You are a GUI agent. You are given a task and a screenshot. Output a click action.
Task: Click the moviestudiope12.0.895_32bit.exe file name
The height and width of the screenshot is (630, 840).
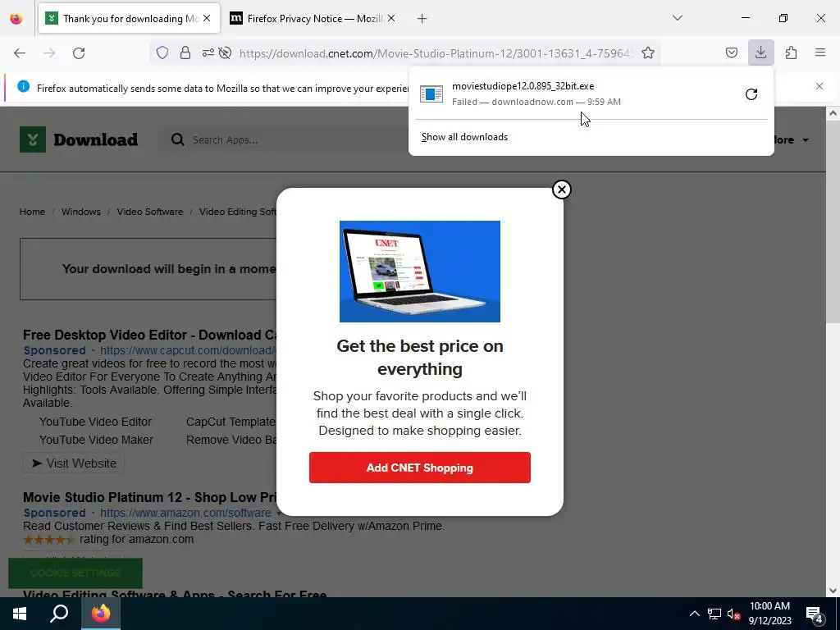(x=523, y=86)
